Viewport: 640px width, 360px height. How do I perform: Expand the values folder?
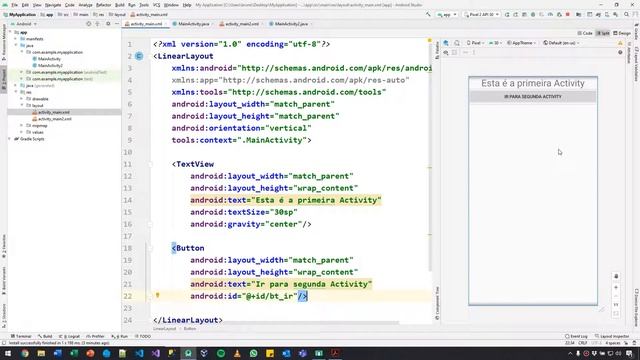coord(22,132)
